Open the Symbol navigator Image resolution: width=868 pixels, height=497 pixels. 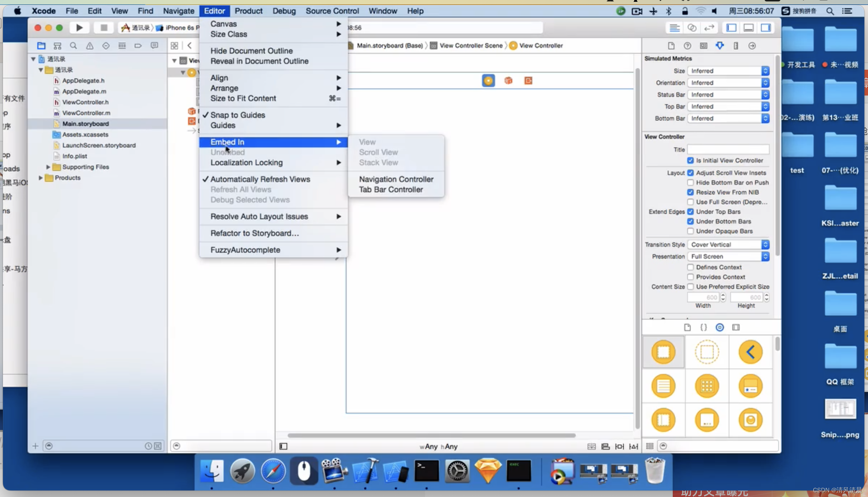pos(57,46)
